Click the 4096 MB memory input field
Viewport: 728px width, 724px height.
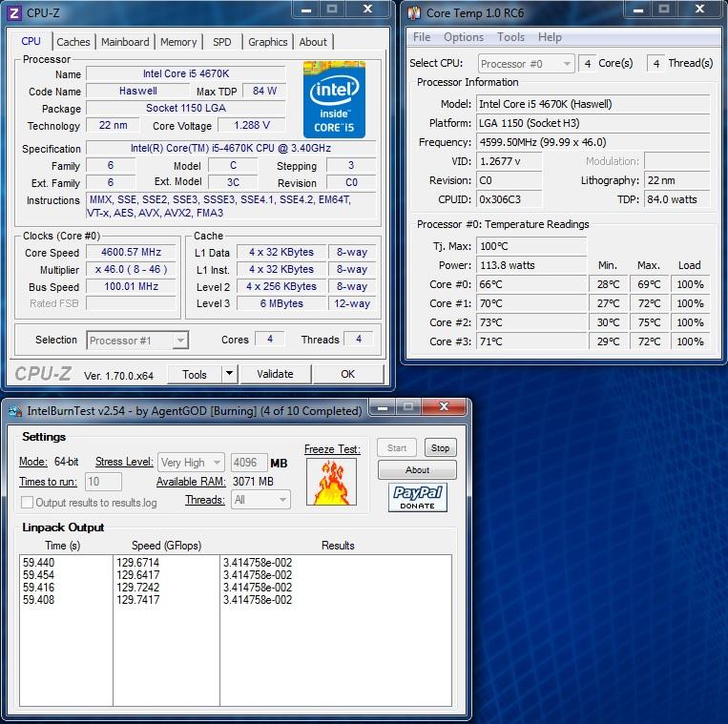(x=249, y=463)
